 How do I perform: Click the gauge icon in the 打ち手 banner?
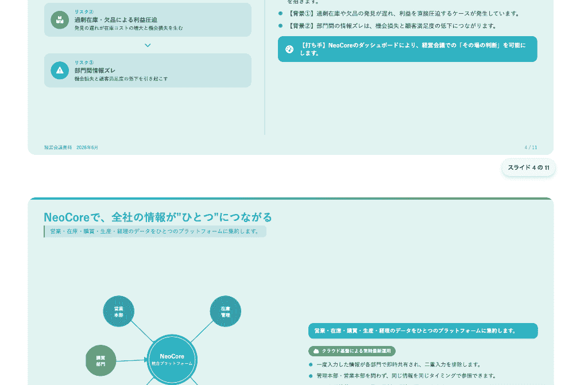coord(289,49)
